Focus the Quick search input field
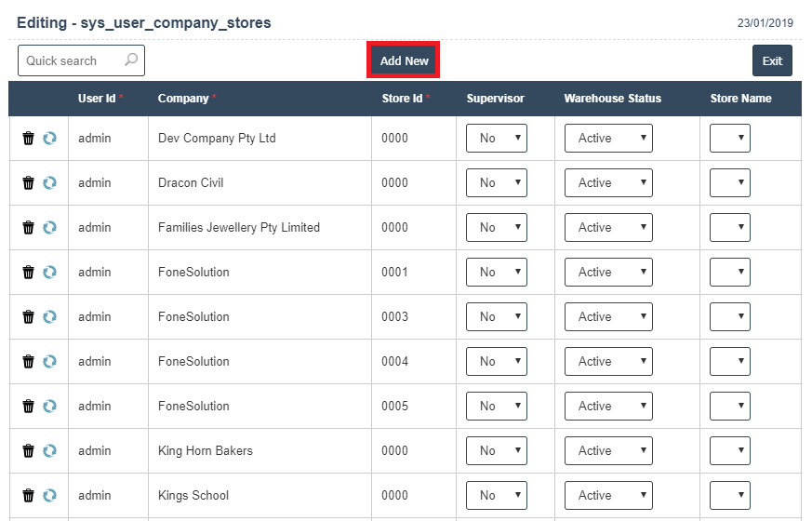The image size is (812, 521). 71,60
